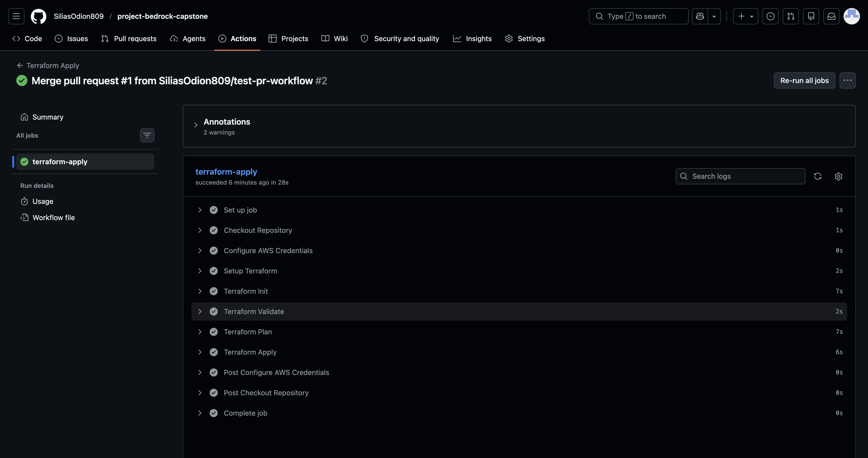Open your pull requests icon in header
The width and height of the screenshot is (868, 458).
(791, 16)
